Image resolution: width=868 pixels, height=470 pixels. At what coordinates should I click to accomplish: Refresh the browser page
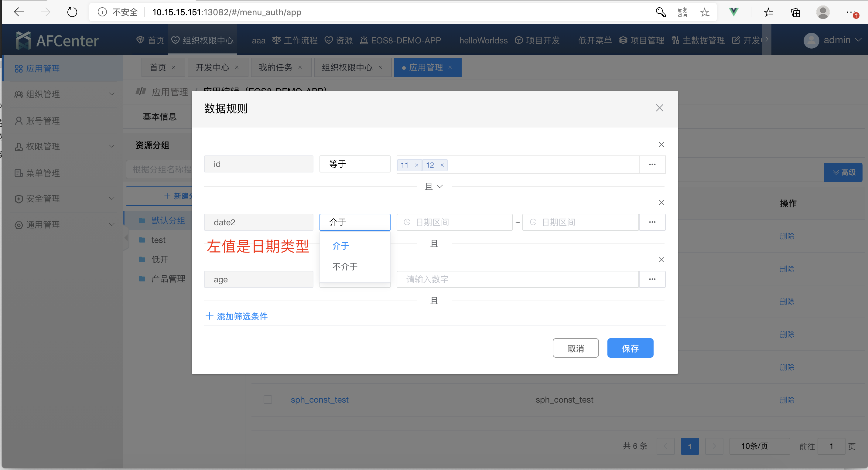[x=72, y=12]
